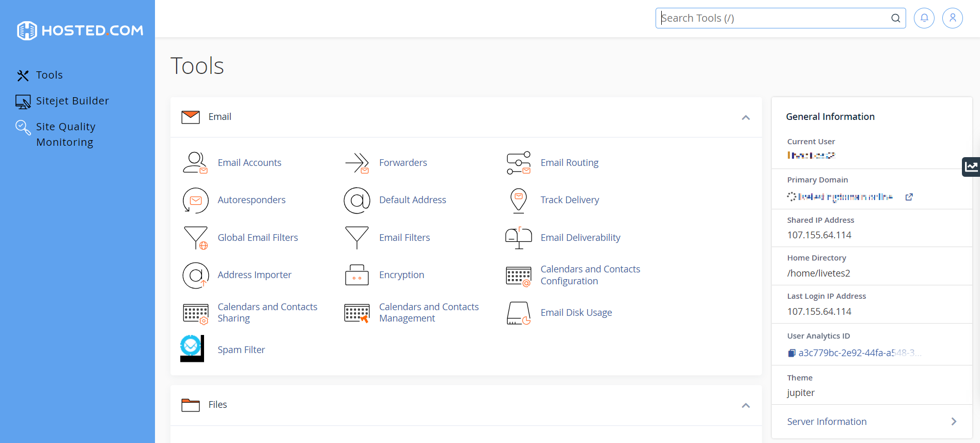This screenshot has width=980, height=443.
Task: Click the Files section folder icon
Action: (191, 405)
